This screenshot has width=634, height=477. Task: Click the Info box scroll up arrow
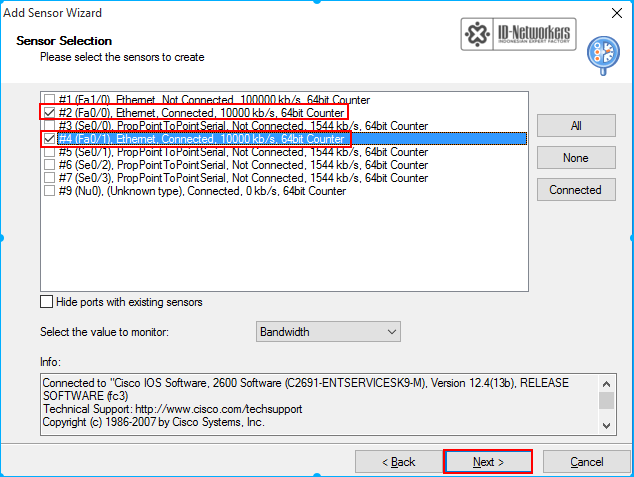[607, 384]
